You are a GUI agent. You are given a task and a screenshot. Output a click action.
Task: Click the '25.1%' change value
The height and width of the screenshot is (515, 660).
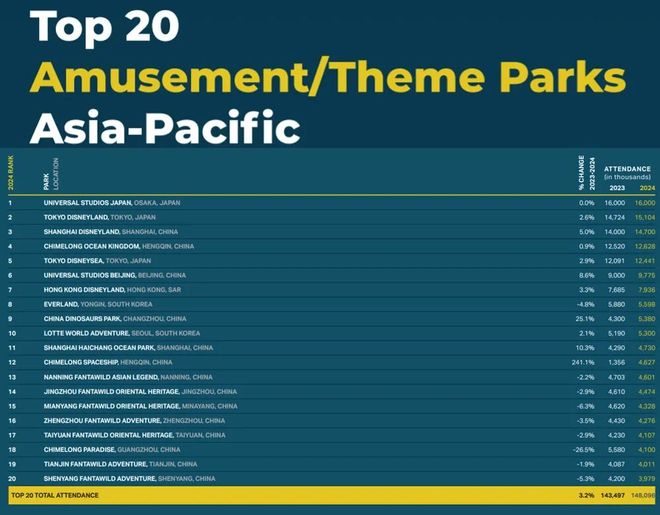tap(585, 319)
